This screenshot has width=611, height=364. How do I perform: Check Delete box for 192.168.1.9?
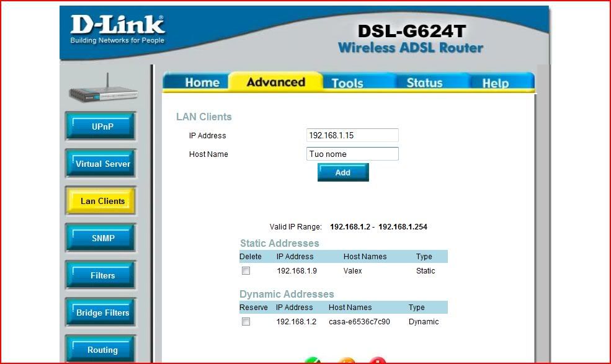point(246,271)
